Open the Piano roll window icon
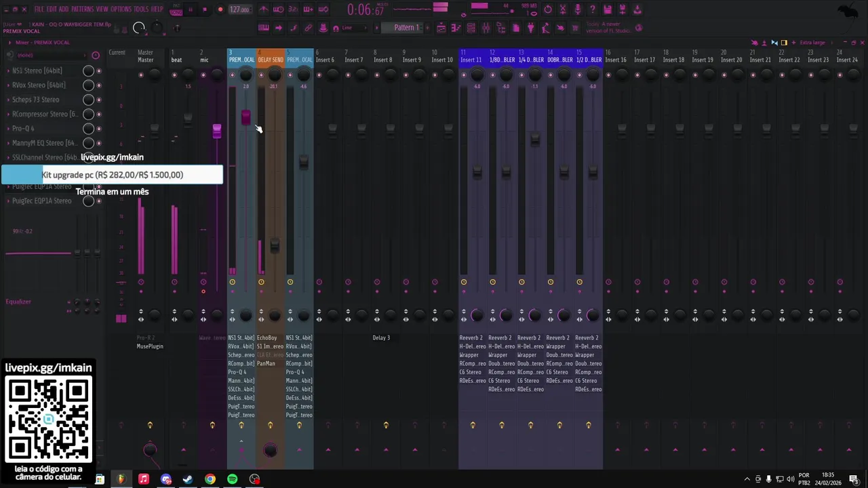This screenshot has height=488, width=868. (x=456, y=28)
